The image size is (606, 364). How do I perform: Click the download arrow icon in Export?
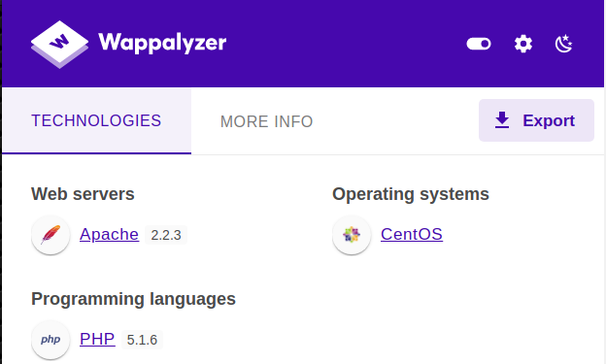[x=502, y=120]
